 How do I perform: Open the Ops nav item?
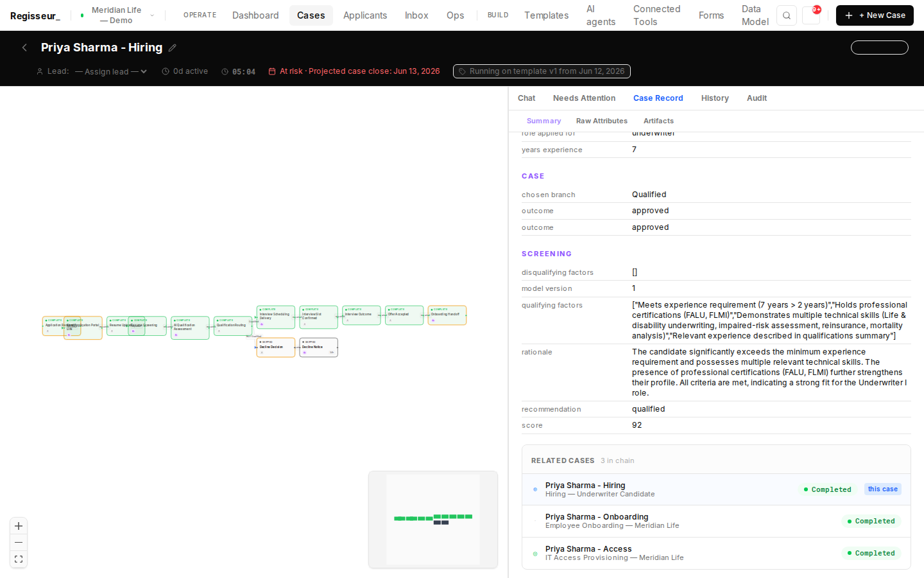(456, 15)
